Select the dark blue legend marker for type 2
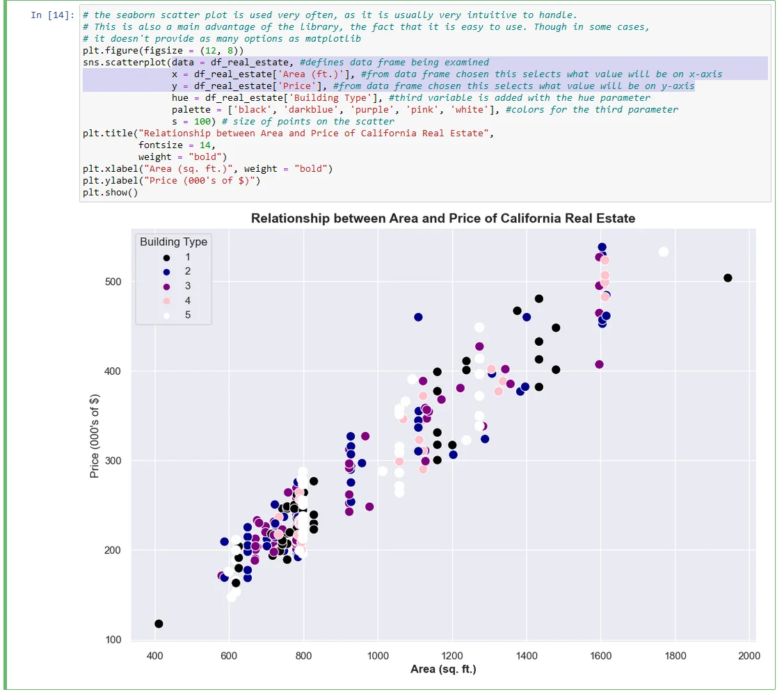This screenshot has height=692, width=784. pos(166,272)
